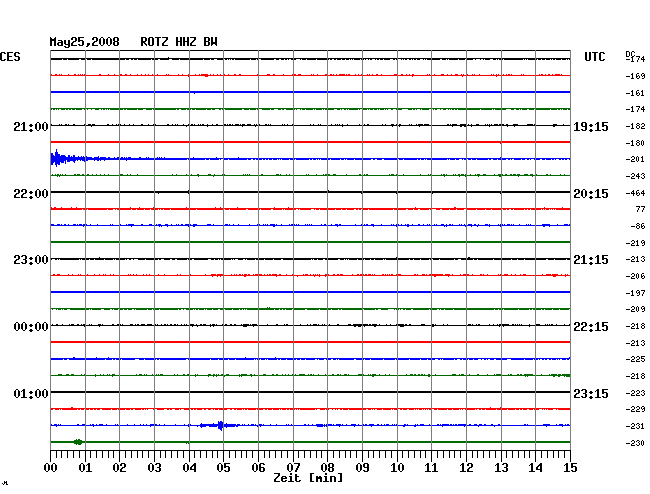Click minute tick label "04" on axis
650x494 pixels.
tap(189, 468)
